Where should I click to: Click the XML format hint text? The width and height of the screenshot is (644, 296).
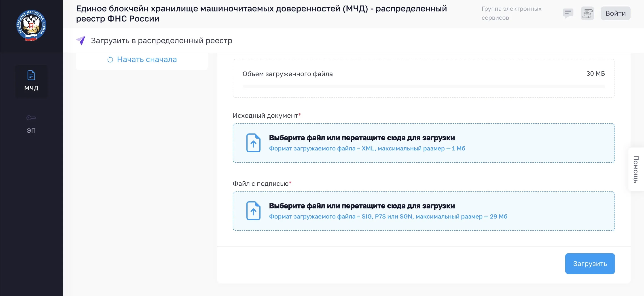367,148
